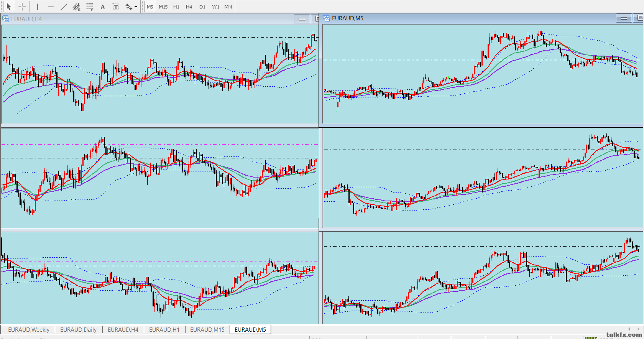Click the equidistant channel tool
The width and height of the screenshot is (644, 339).
pos(77,7)
